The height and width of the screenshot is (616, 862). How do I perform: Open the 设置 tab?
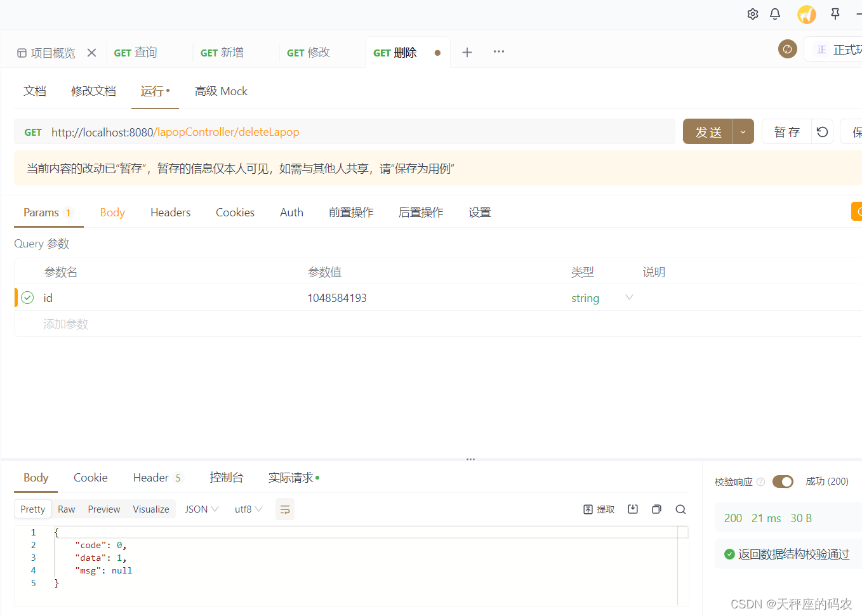click(x=480, y=213)
